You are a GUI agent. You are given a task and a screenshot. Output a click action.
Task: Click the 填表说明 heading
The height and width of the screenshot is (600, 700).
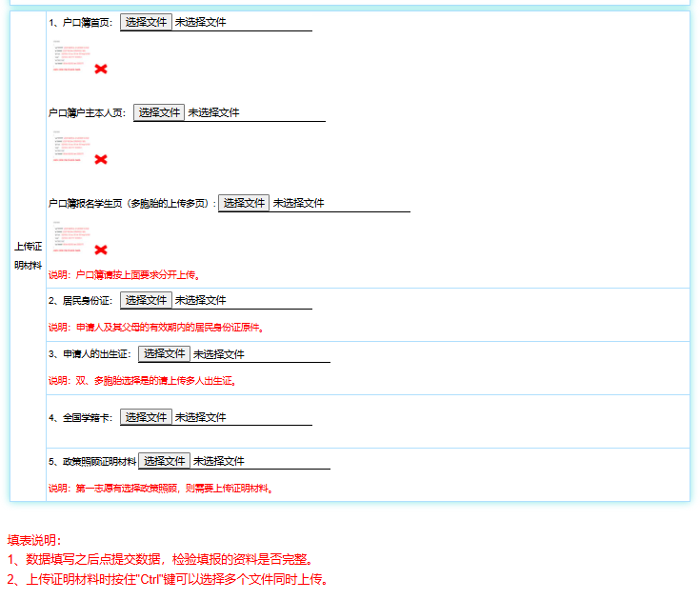[34, 540]
